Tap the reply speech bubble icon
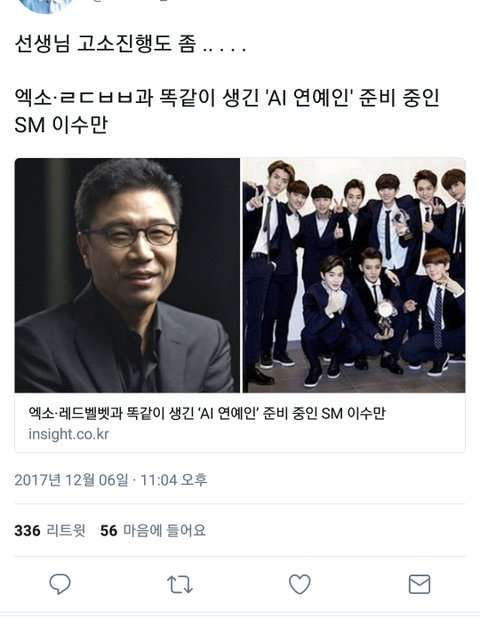The width and height of the screenshot is (480, 618). pos(60,584)
